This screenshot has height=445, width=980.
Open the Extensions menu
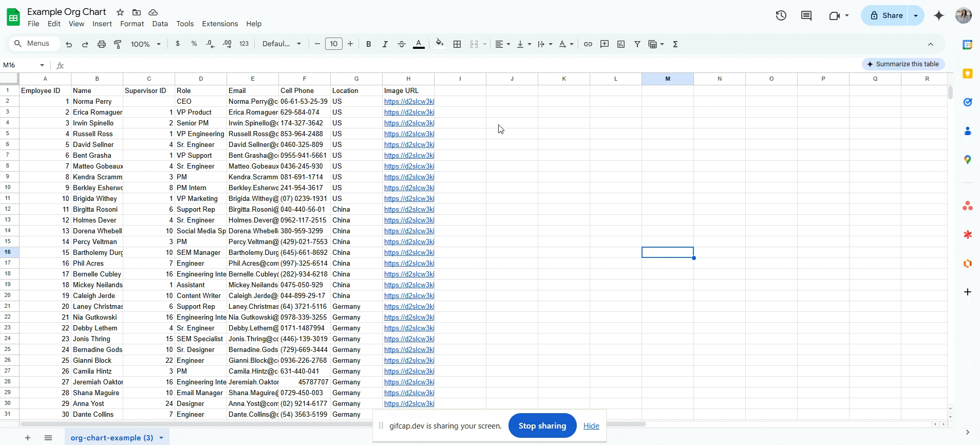[x=220, y=24]
